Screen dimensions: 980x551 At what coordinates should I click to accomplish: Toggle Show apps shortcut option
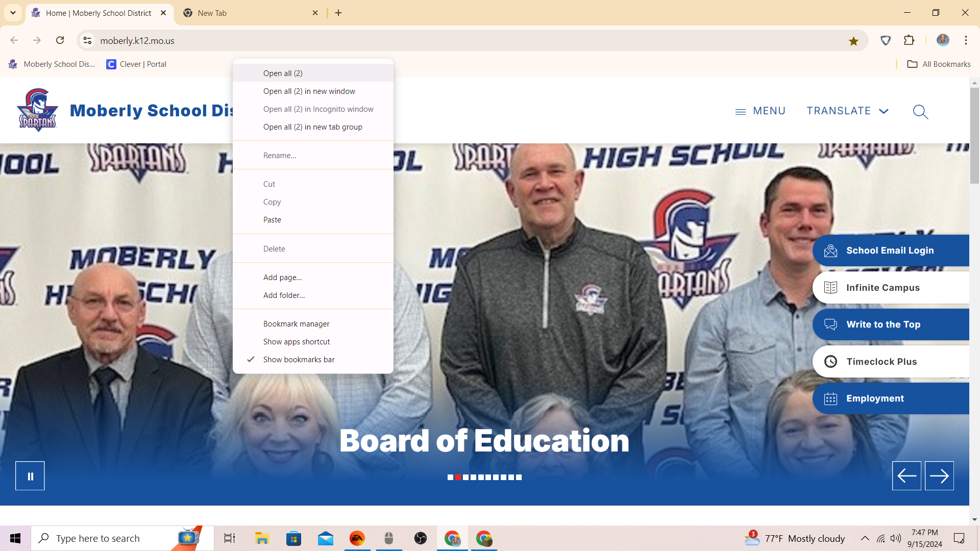tap(297, 342)
